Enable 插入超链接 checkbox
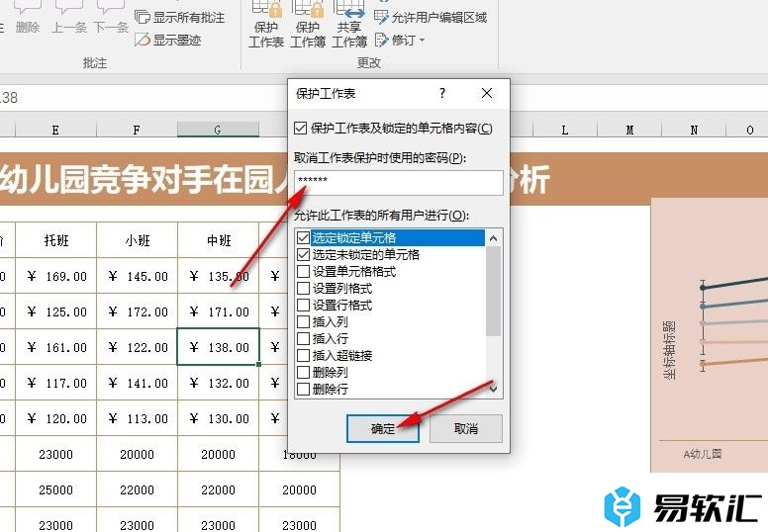The height and width of the screenshot is (532, 768). (x=303, y=355)
